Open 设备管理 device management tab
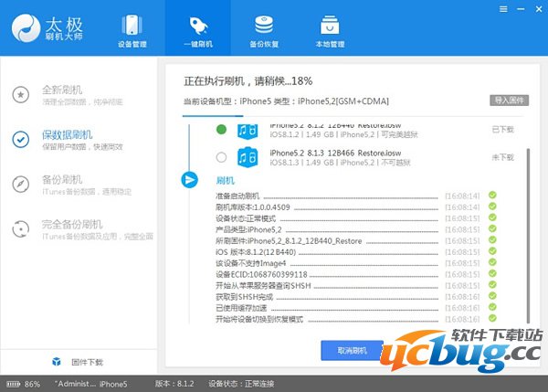The width and height of the screenshot is (548, 392). click(132, 31)
